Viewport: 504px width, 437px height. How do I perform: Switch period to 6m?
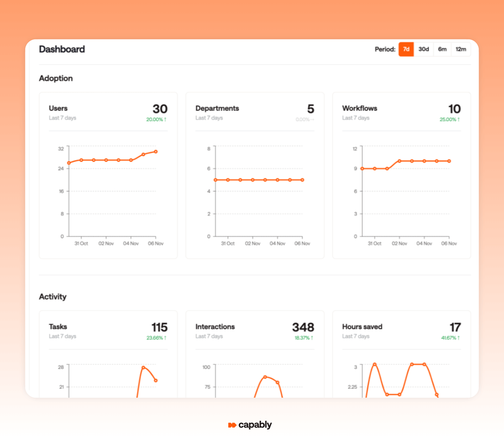tap(442, 49)
